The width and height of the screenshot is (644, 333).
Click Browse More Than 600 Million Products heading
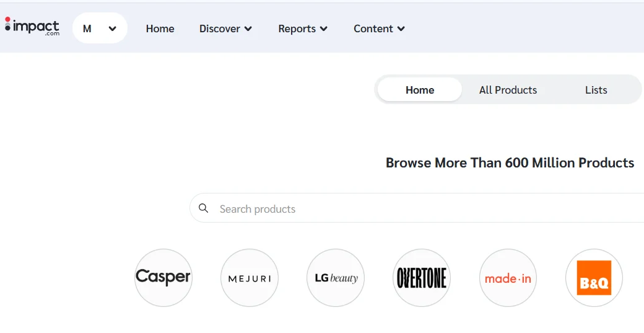click(510, 163)
